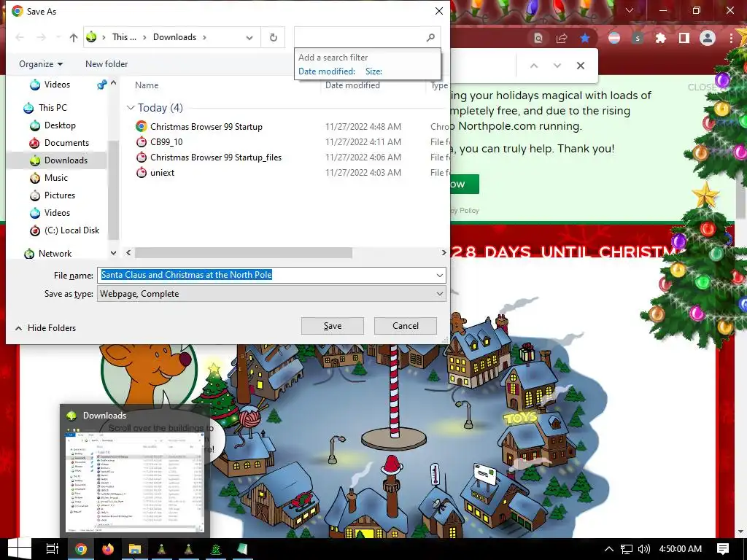
Task: Click the Name column header
Action: pyautogui.click(x=147, y=85)
